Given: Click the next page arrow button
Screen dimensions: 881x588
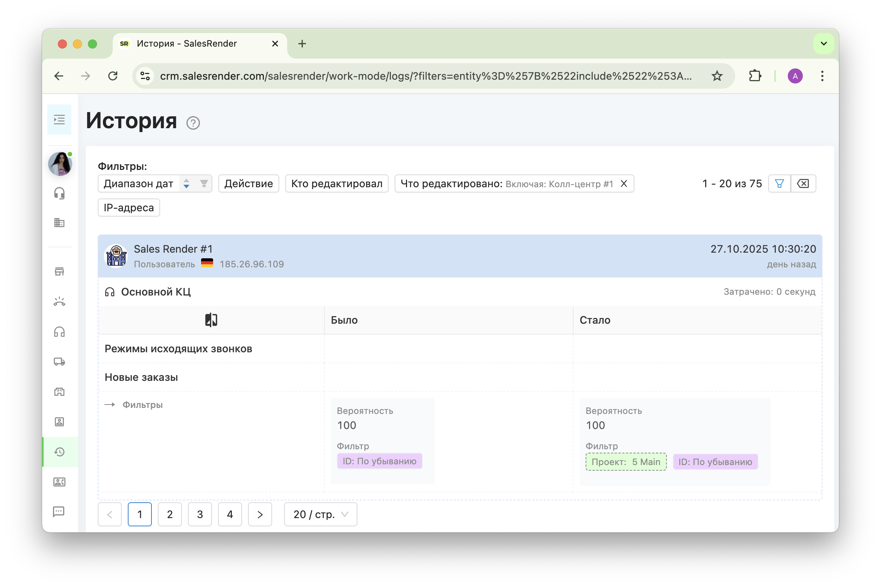Looking at the screenshot, I should [x=260, y=514].
